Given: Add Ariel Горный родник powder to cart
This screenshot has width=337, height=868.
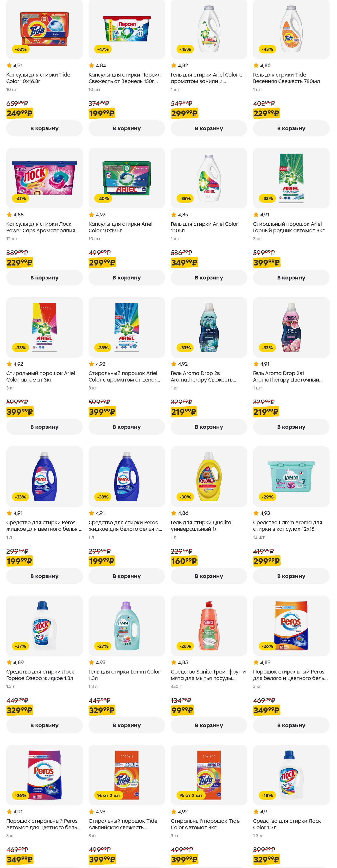Looking at the screenshot, I should tap(291, 278).
